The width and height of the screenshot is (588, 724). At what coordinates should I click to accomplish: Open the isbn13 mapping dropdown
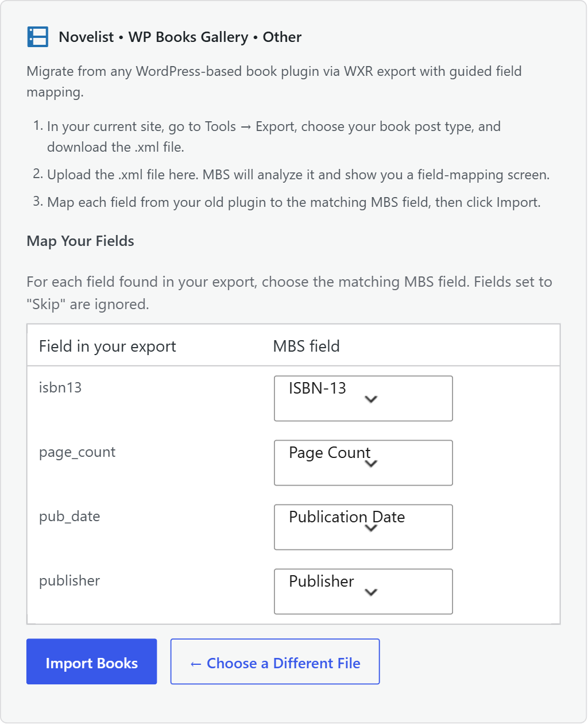pyautogui.click(x=363, y=398)
